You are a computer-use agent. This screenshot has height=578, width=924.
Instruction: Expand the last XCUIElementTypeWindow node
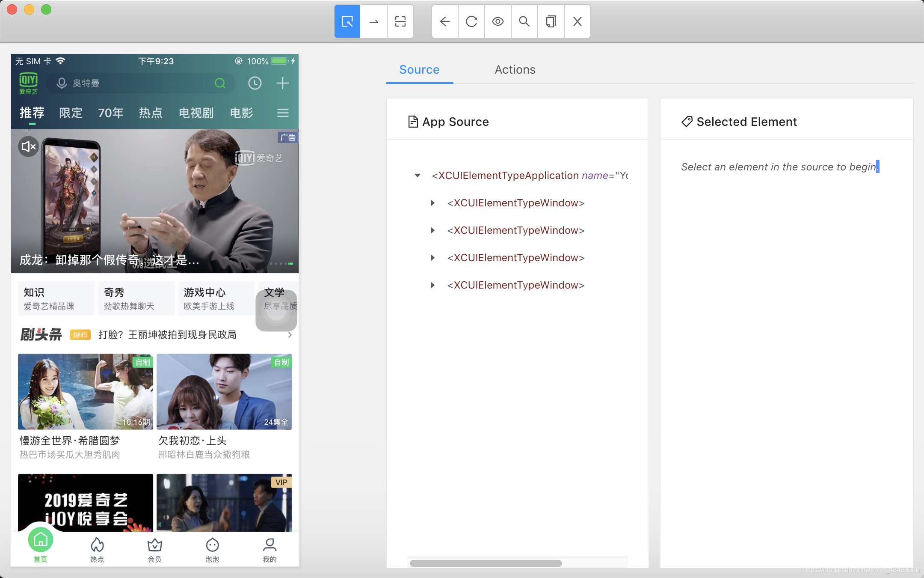pos(433,285)
